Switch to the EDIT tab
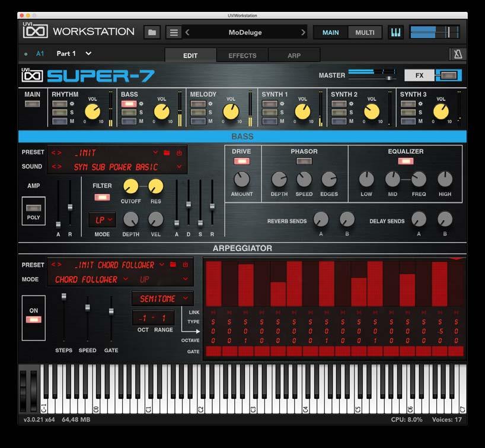The width and height of the screenshot is (485, 448). pyautogui.click(x=190, y=55)
